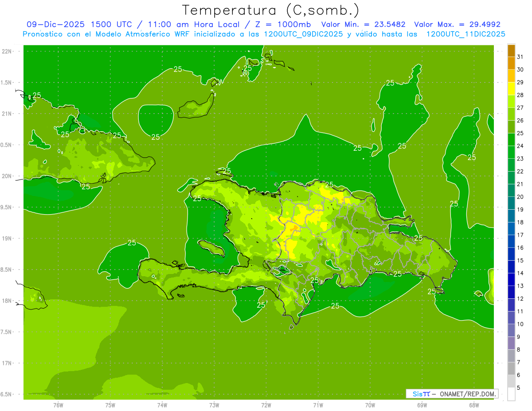Click the legend value '31'
This screenshot has width=532, height=411.
pos(520,57)
